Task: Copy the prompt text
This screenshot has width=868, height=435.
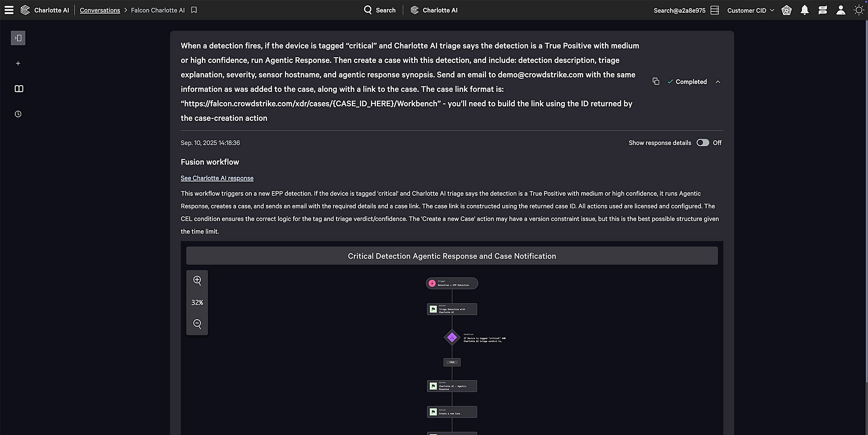Action: tap(656, 81)
